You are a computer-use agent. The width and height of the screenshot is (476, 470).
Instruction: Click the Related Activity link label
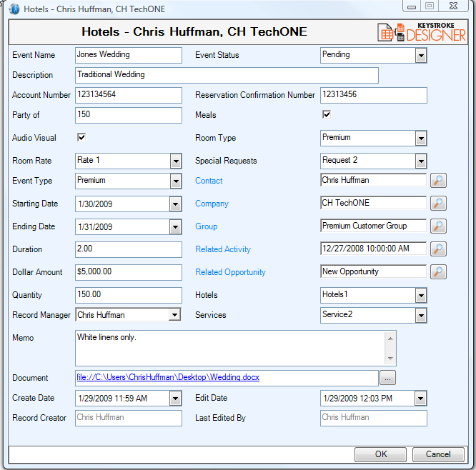[x=223, y=249]
